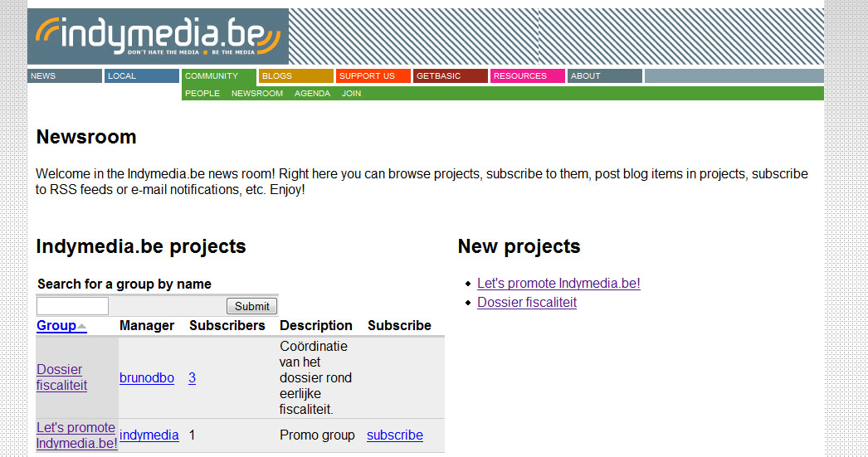868x457 pixels.
Task: Open manager indymedia profile
Action: click(149, 435)
